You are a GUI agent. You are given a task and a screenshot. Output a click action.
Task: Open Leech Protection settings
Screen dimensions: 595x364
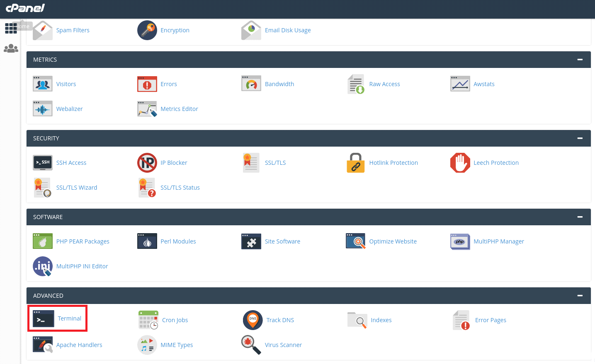point(496,162)
